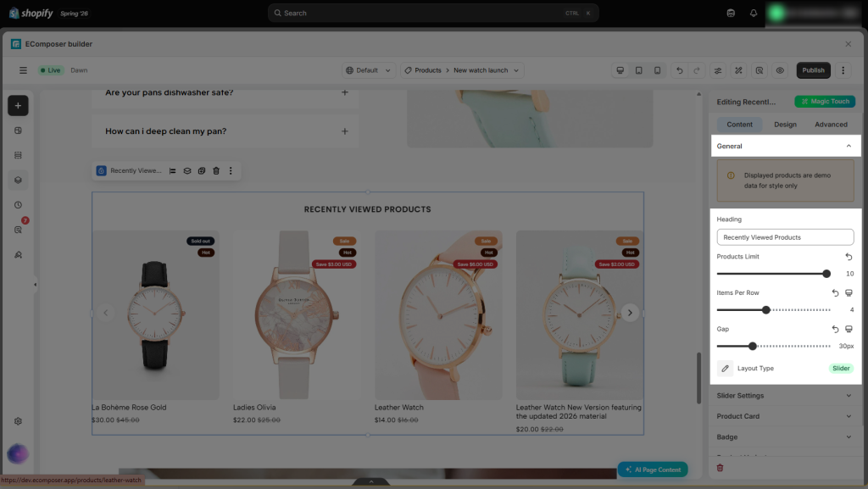Click the Publish button
Viewport: 868px width, 489px height.
pos(813,70)
